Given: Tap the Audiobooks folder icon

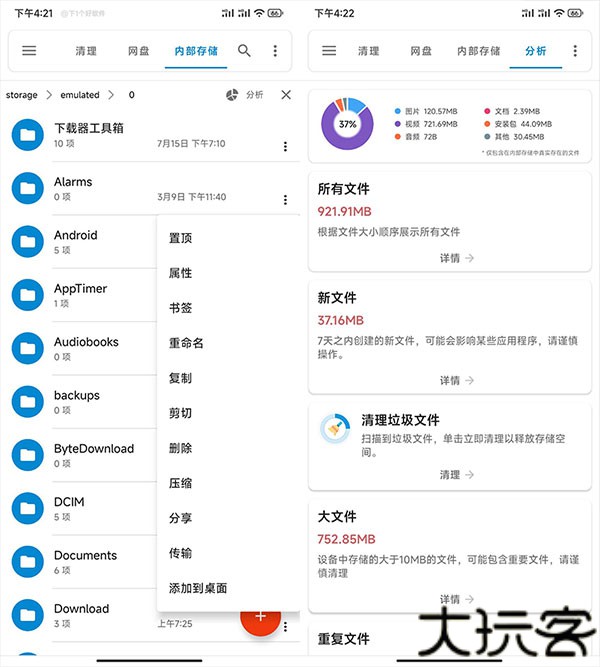Looking at the screenshot, I should pos(28,348).
